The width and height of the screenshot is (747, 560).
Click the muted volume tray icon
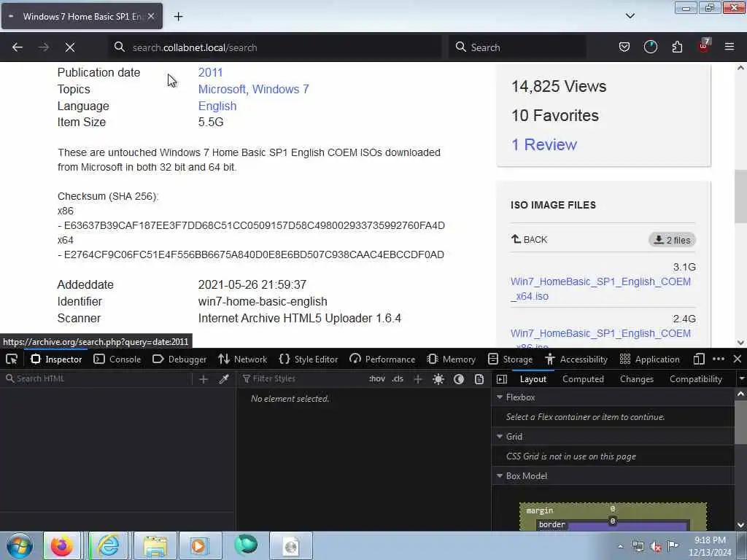pyautogui.click(x=656, y=547)
